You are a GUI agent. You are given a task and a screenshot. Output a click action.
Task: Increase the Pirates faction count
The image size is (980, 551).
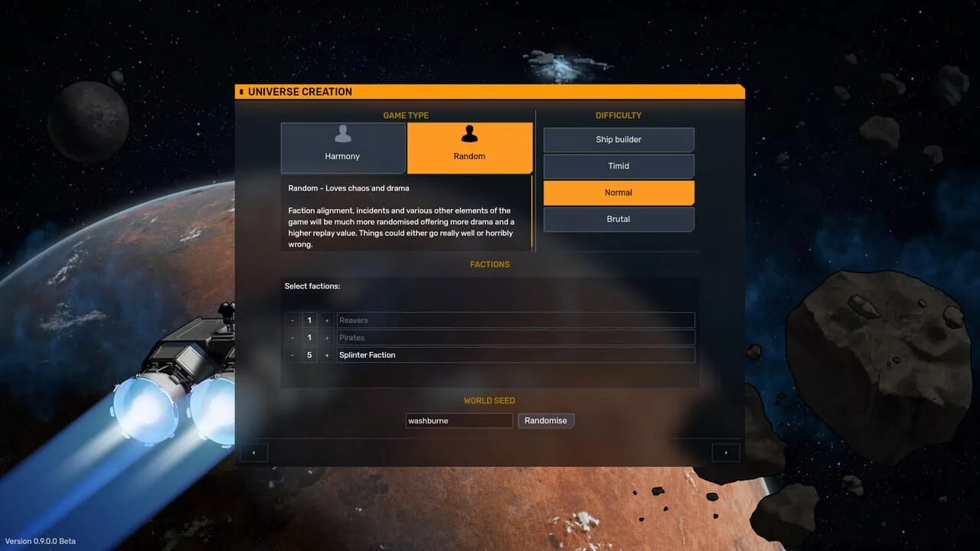coord(327,337)
